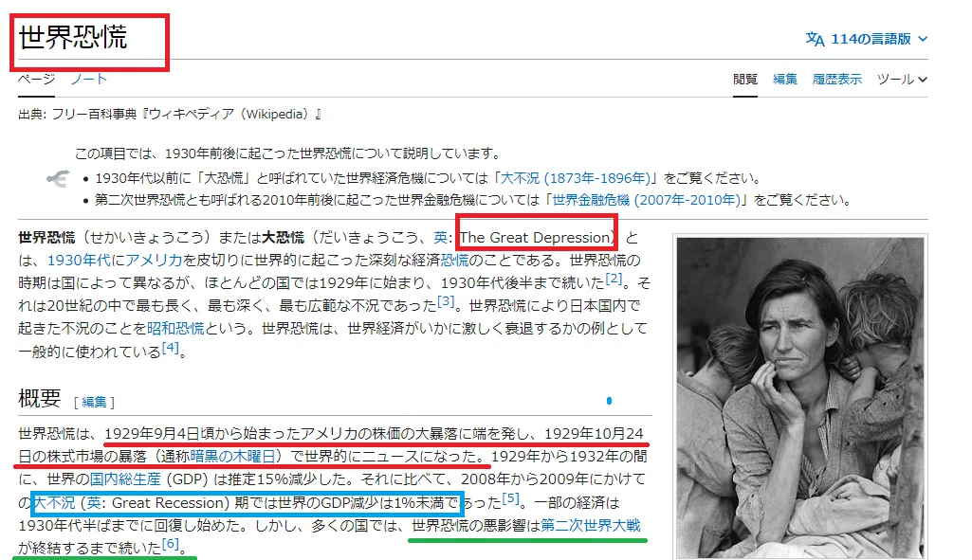
Task: Follow the 英 language link before The Great Depression
Action: coord(440,238)
